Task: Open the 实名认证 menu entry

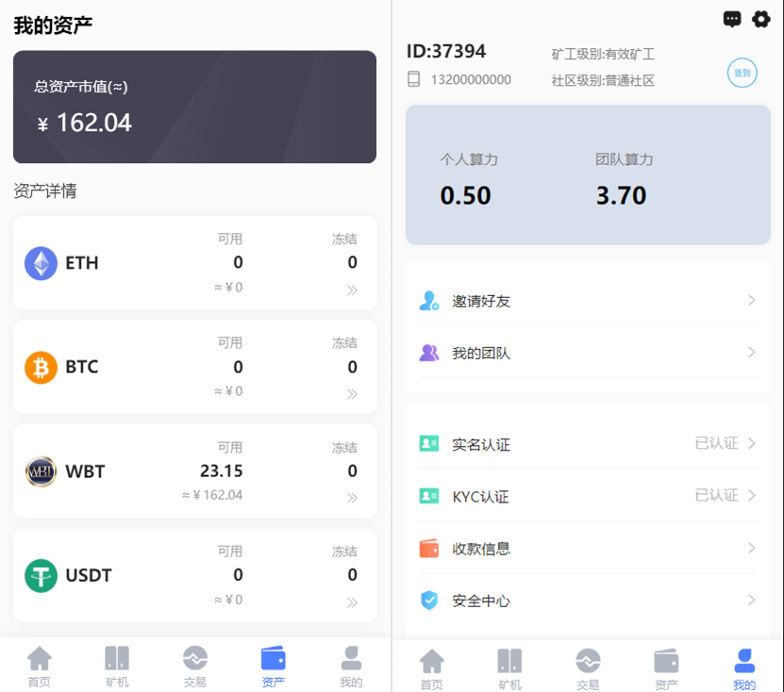Action: tap(588, 444)
